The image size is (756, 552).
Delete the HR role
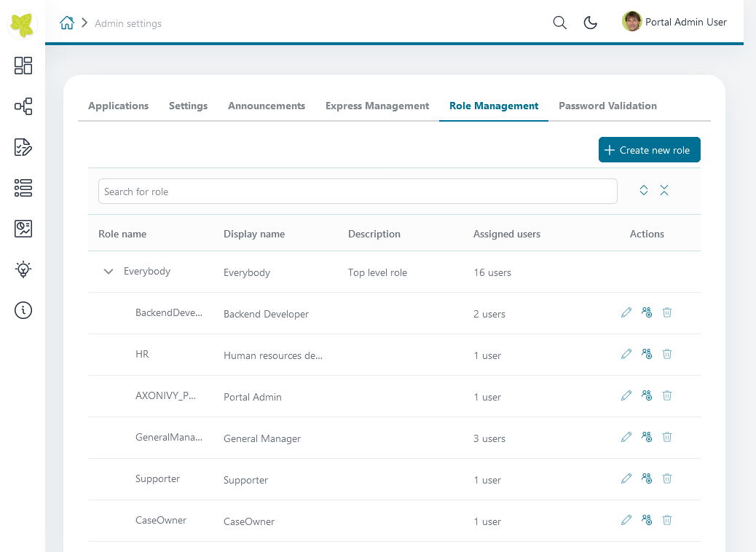pyautogui.click(x=667, y=354)
